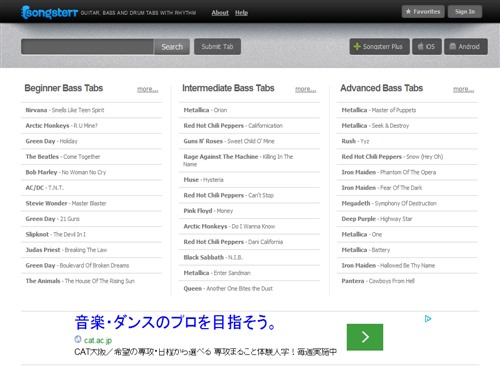500x375 pixels.
Task: Click the green arrow ad button
Action: (x=365, y=337)
